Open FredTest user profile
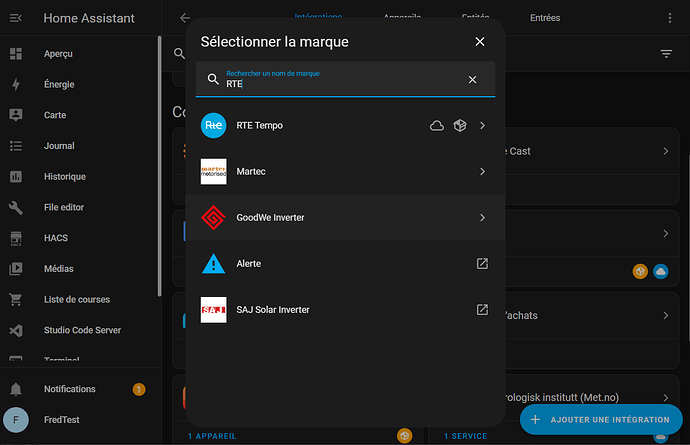This screenshot has width=690, height=445. point(81,420)
